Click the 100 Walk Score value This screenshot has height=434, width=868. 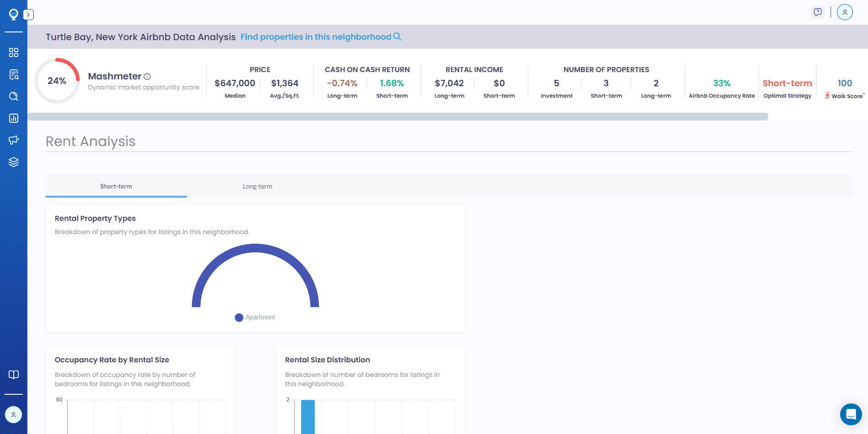pos(845,83)
